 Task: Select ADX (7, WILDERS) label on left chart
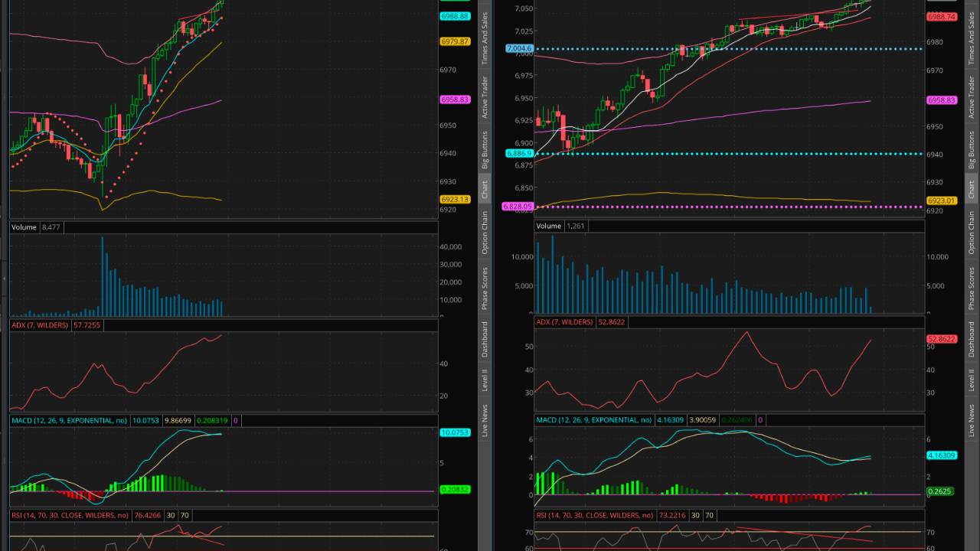40,325
